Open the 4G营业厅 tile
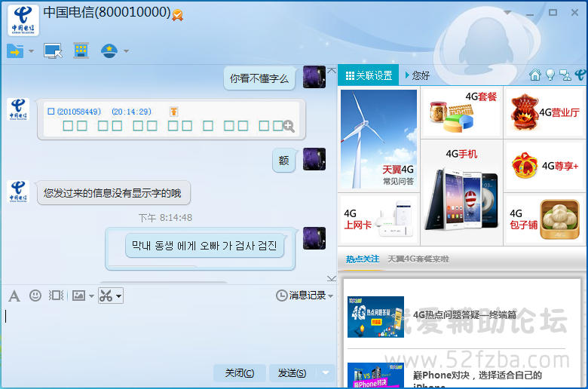588x389 pixels. pos(545,112)
